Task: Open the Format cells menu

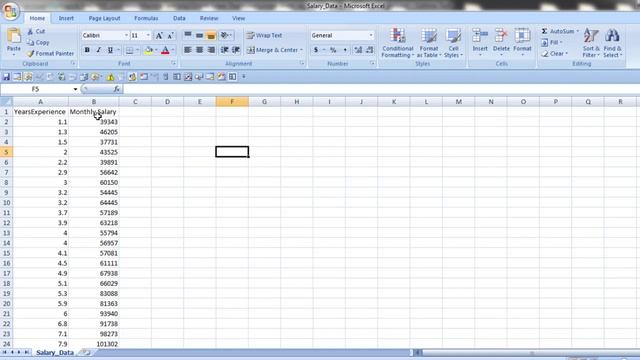Action: [x=522, y=42]
